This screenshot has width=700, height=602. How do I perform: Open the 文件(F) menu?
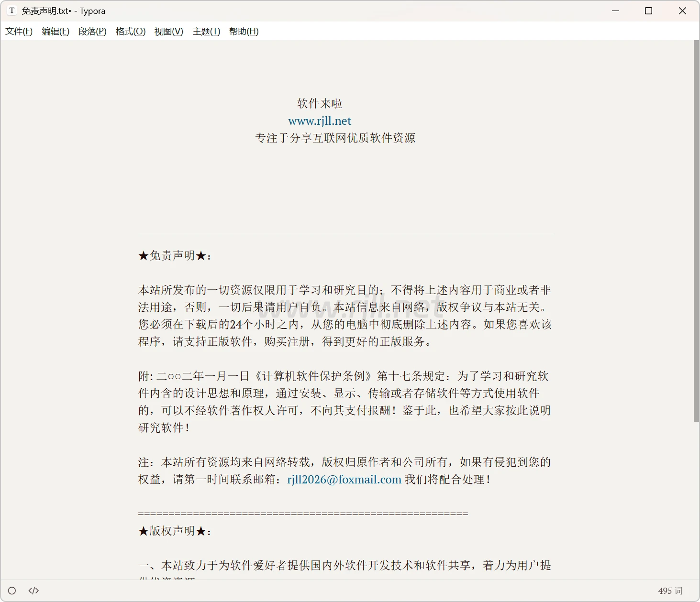19,32
